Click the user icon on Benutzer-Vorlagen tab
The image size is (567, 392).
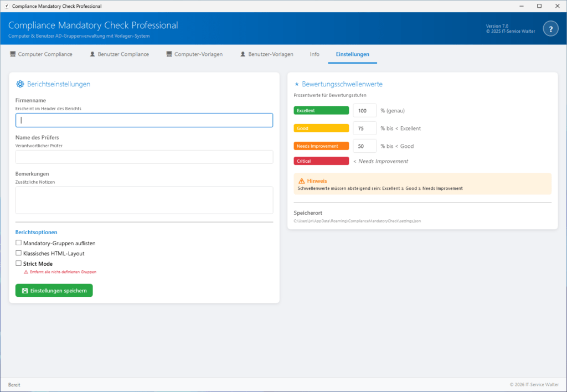click(241, 54)
